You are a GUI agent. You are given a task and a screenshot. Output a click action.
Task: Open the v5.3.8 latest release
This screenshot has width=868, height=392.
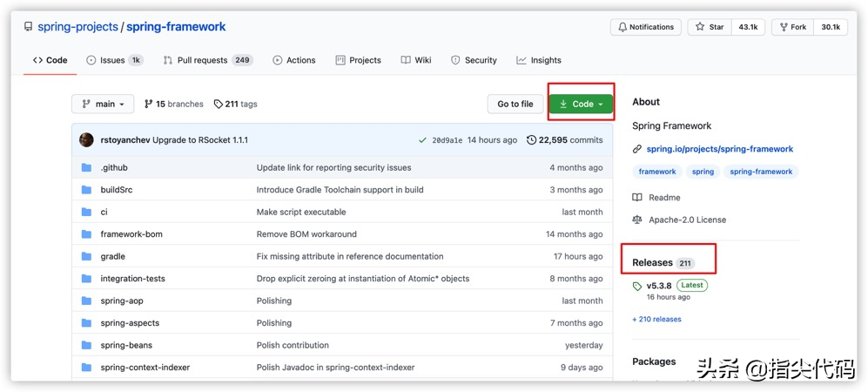(659, 287)
